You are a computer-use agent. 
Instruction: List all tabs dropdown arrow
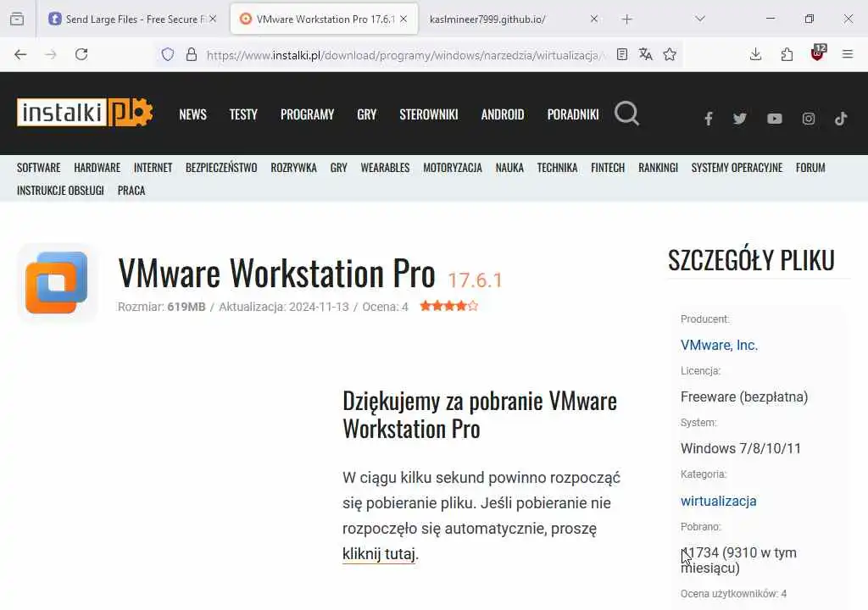coord(700,19)
